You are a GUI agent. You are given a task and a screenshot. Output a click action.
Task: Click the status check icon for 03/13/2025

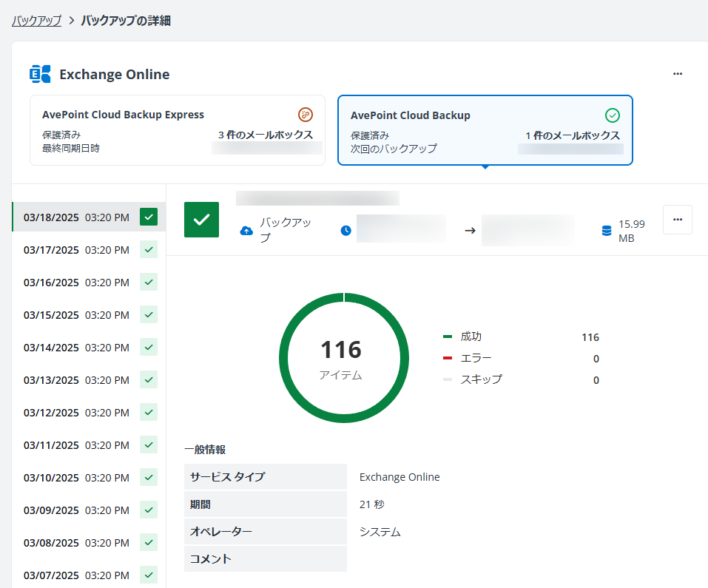pos(149,380)
